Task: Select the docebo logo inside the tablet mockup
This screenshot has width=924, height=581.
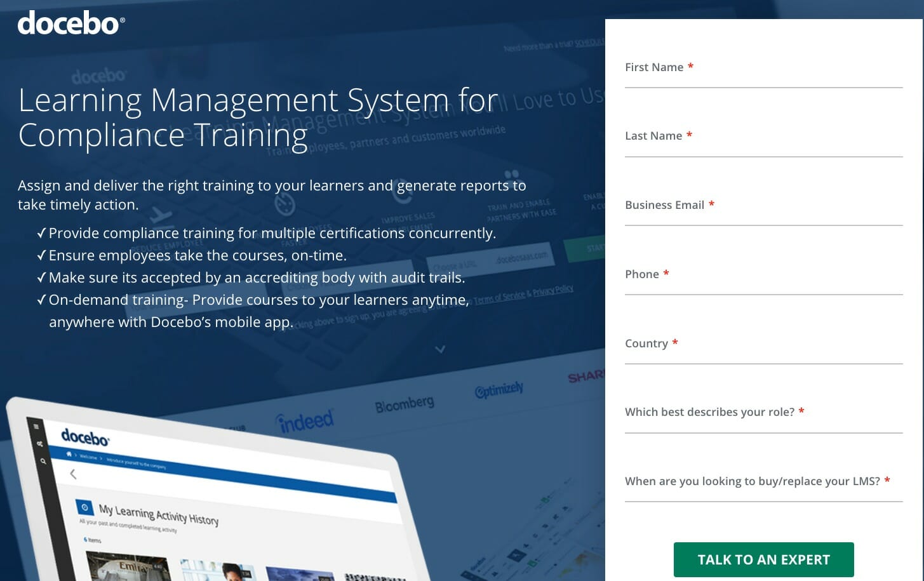Action: click(x=85, y=437)
